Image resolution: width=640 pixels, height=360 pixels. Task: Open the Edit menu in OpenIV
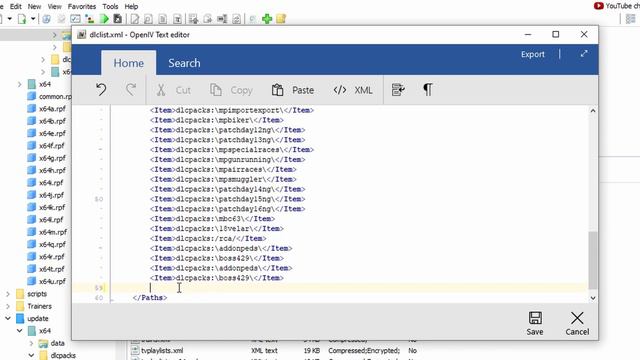tap(16, 7)
